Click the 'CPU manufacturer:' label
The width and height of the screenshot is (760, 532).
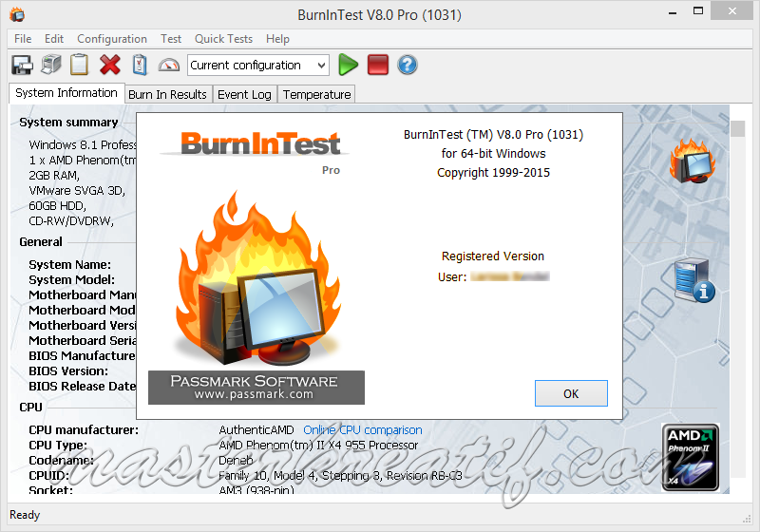click(x=84, y=429)
